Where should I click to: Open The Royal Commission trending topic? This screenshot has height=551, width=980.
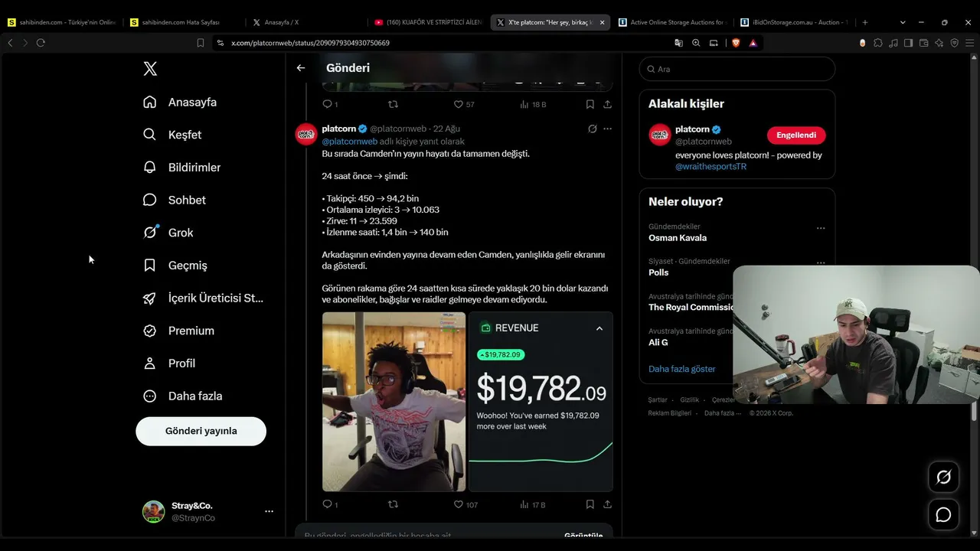tap(691, 308)
